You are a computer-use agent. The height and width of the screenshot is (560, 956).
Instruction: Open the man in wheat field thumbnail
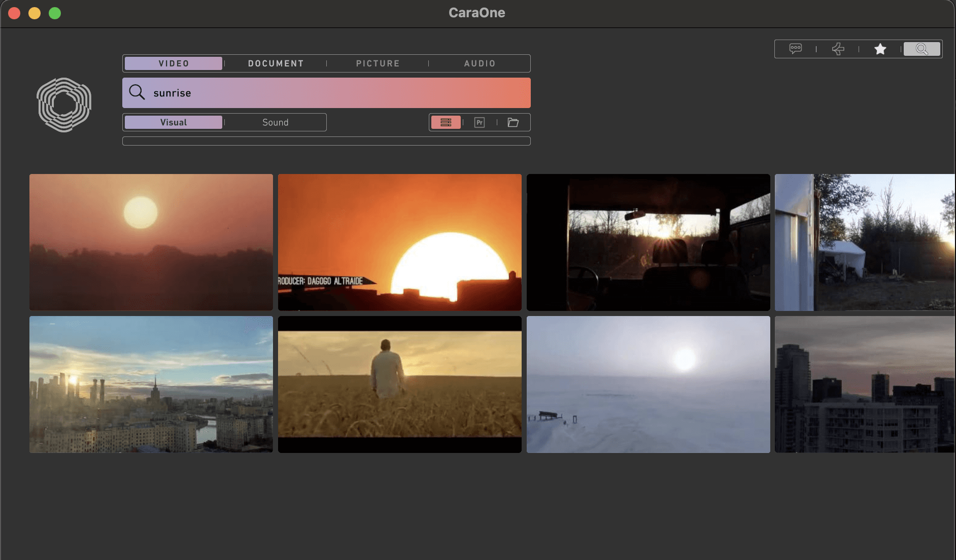coord(399,384)
